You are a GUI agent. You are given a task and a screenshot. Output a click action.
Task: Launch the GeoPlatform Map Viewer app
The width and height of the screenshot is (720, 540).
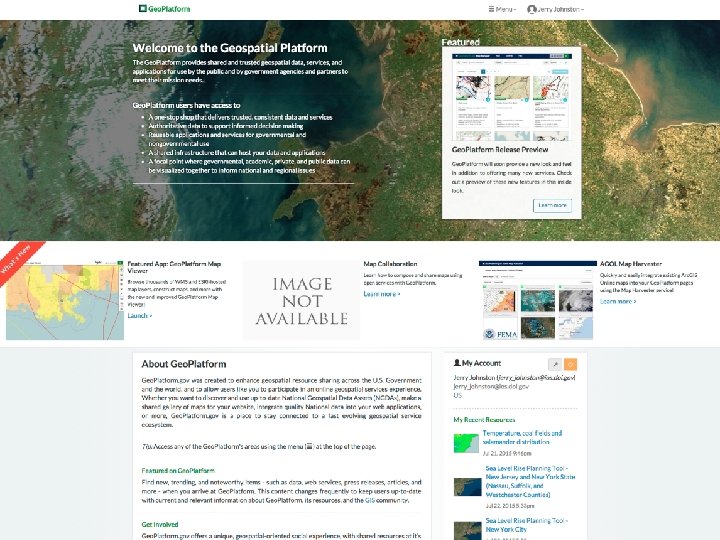[140, 315]
